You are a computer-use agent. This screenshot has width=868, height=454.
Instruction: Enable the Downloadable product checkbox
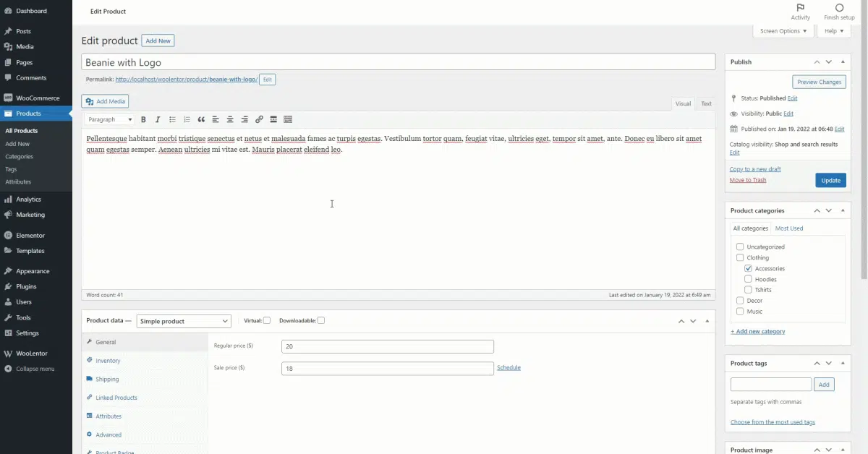321,320
